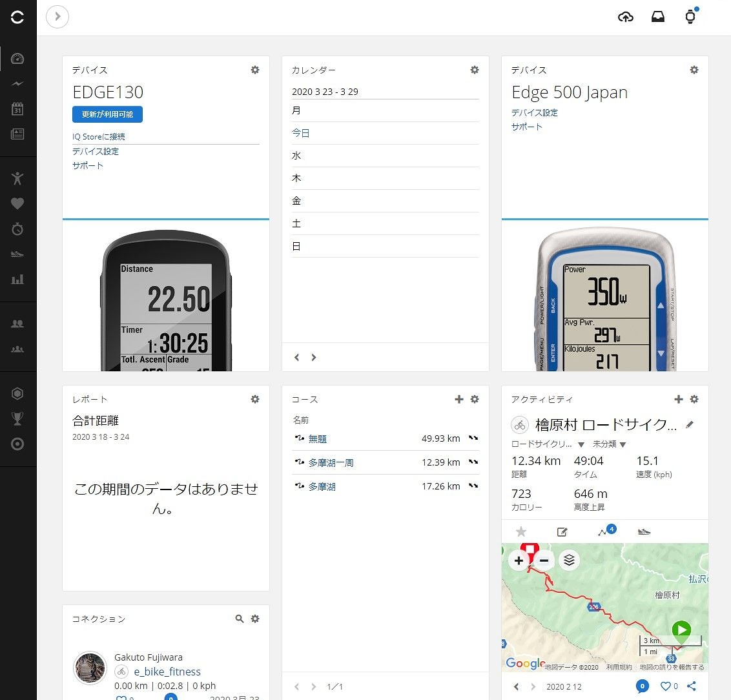Share the activity with share icon

692,686
